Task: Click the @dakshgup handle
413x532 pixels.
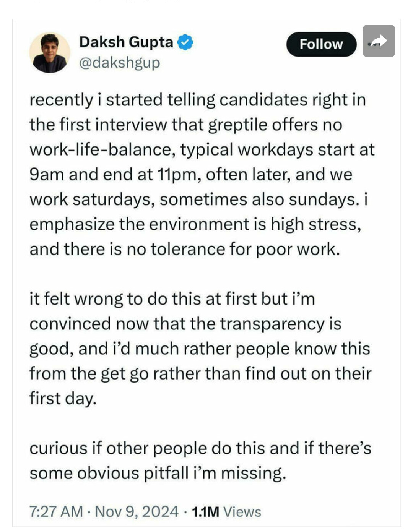Action: (x=119, y=62)
